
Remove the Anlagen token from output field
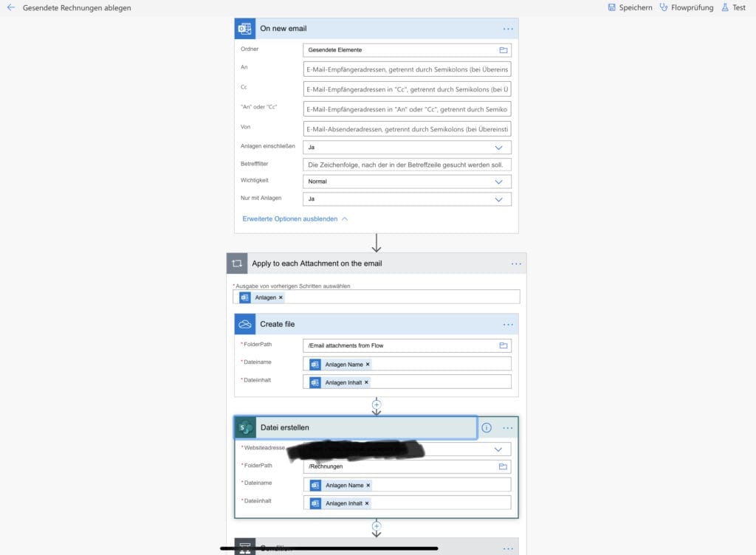281,297
